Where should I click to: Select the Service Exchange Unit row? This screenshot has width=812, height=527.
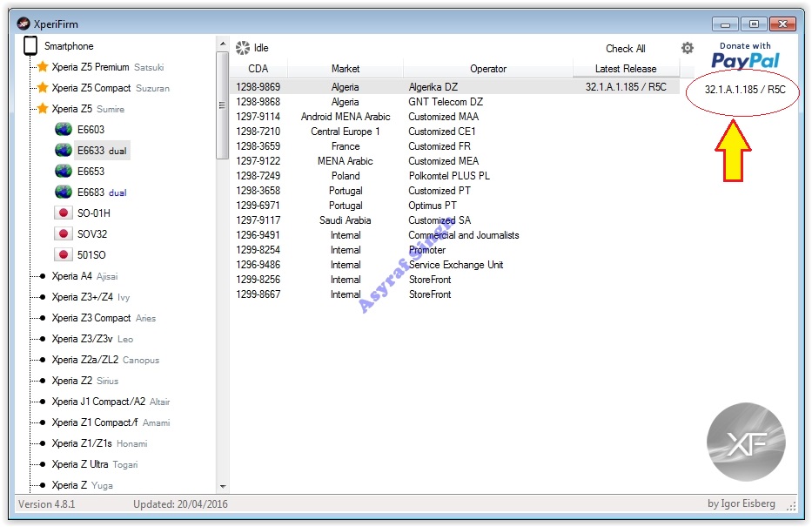[x=454, y=265]
